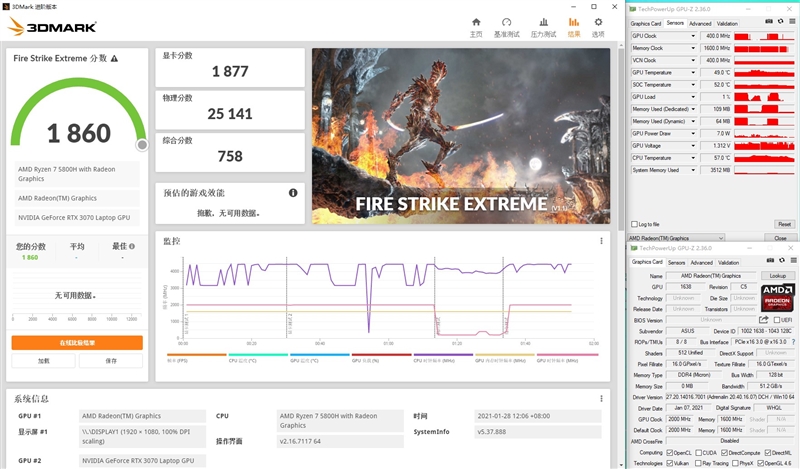This screenshot has height=469, width=800.
Task: Toggle the OpenCL checkbox
Action: pos(670,453)
